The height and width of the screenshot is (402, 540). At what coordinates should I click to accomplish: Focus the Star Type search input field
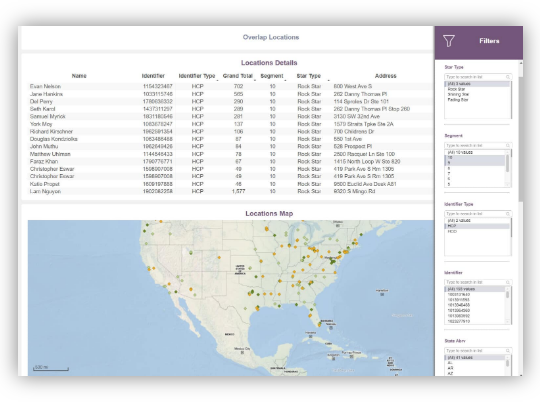pos(475,77)
